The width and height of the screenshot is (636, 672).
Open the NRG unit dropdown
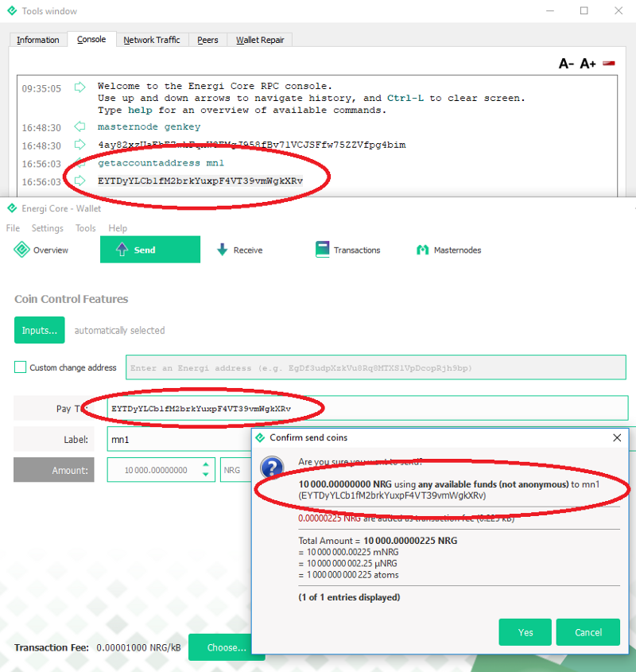coord(235,469)
